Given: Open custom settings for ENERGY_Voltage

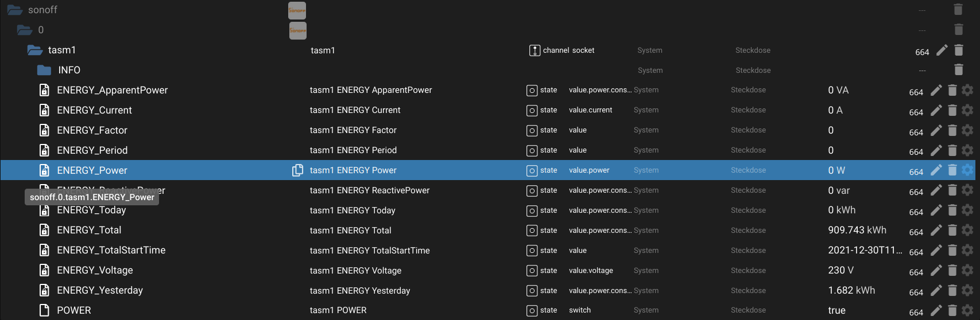Looking at the screenshot, I should (x=967, y=271).
